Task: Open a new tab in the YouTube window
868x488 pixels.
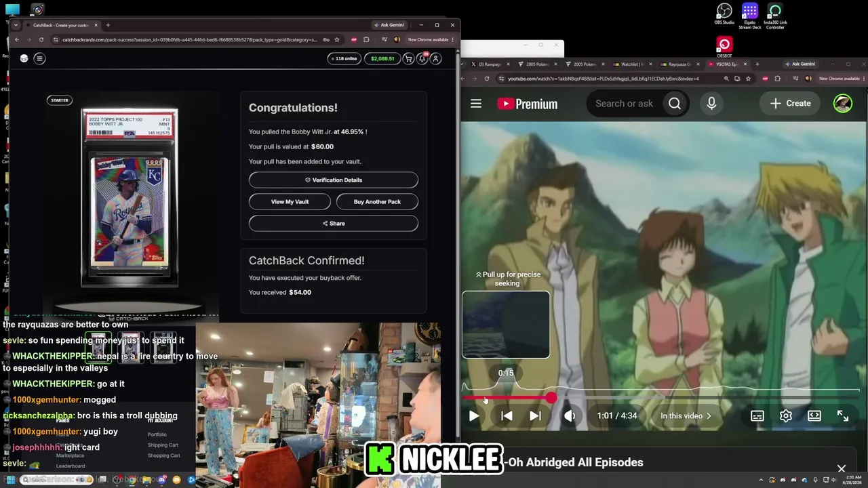Action: [757, 64]
